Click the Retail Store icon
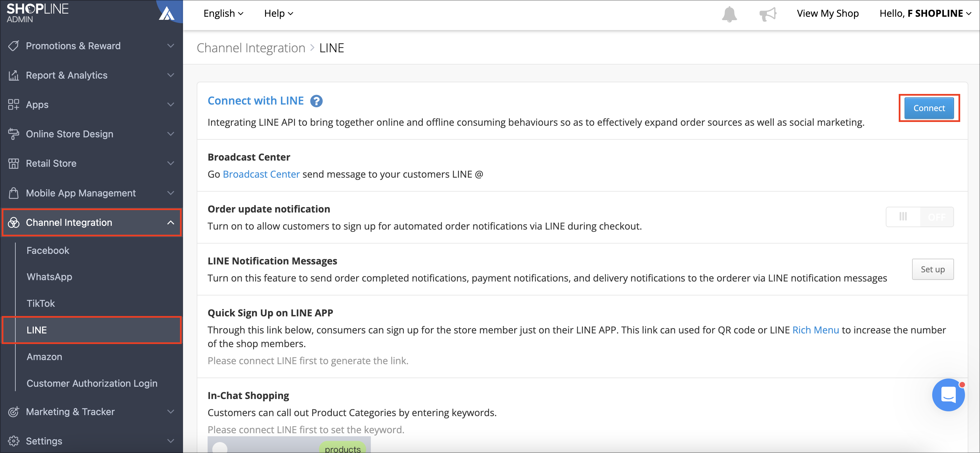Image resolution: width=980 pixels, height=453 pixels. click(14, 163)
